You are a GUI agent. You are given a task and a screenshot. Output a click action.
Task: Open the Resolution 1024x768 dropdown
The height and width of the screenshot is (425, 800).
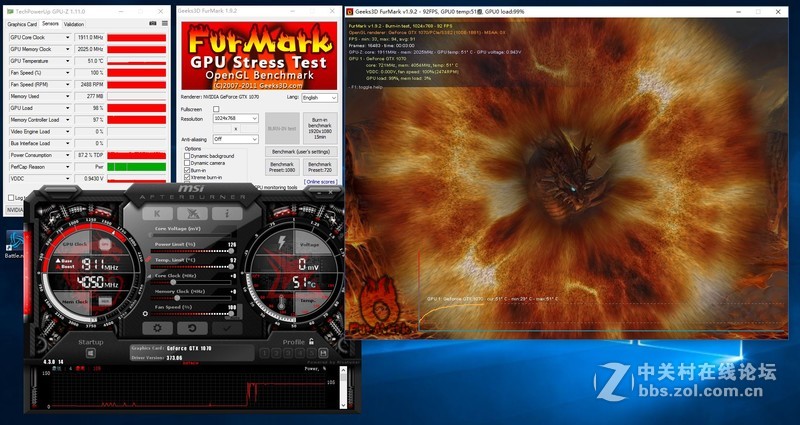[235, 118]
